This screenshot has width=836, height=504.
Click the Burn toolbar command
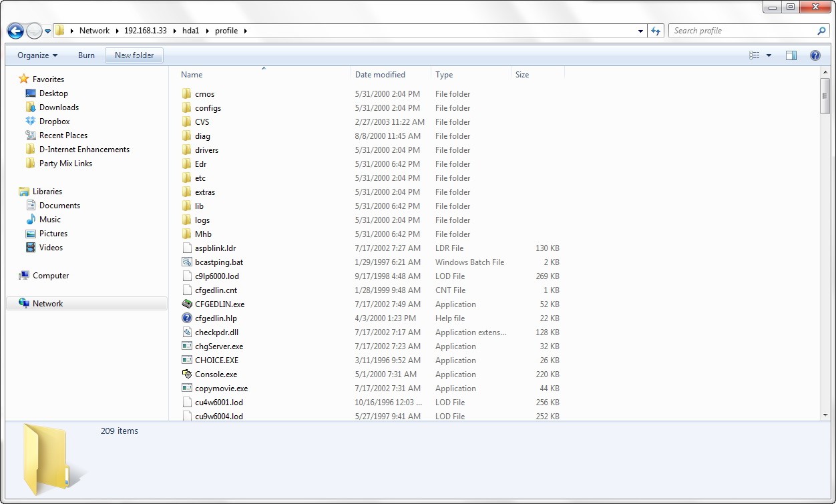(86, 55)
